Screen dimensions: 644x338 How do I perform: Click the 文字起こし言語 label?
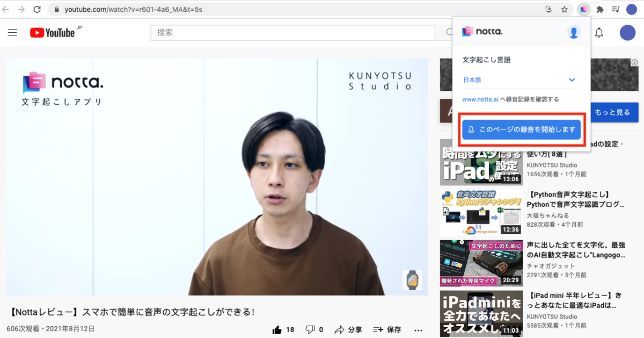pyautogui.click(x=486, y=60)
